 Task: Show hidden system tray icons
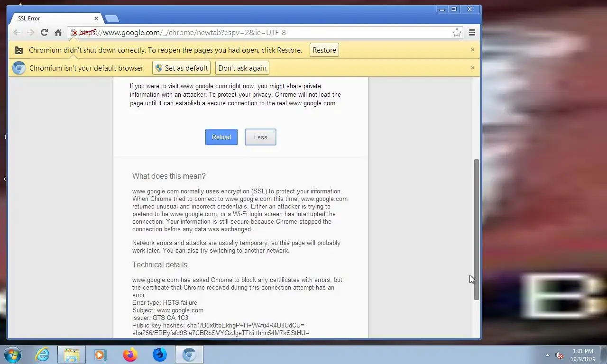548,355
